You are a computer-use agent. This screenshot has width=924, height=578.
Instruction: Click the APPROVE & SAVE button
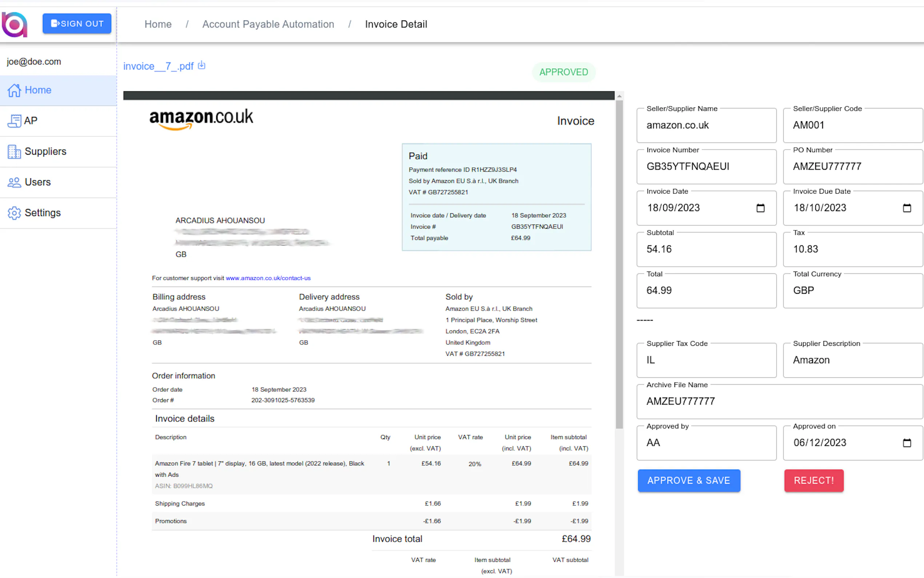click(689, 480)
